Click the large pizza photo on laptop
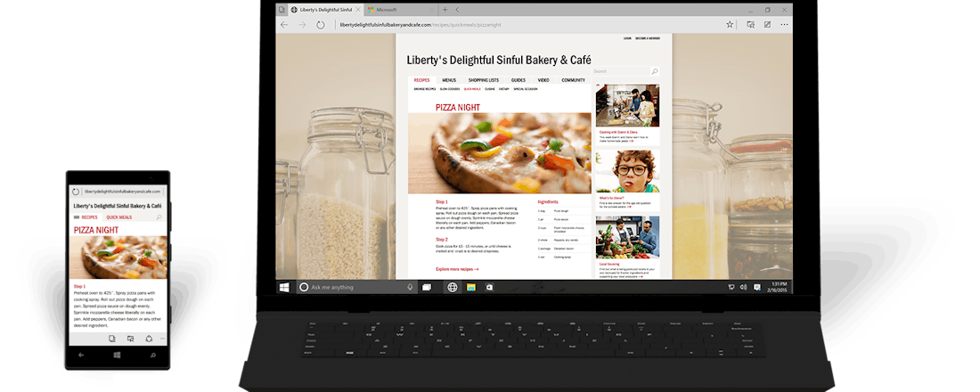The width and height of the screenshot is (980, 392). coord(500,153)
